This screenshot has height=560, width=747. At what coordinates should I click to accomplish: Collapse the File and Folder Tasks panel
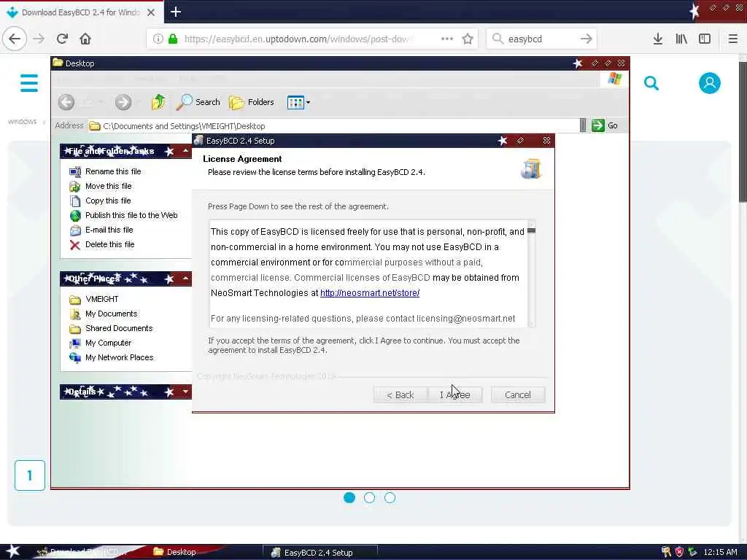coord(185,151)
